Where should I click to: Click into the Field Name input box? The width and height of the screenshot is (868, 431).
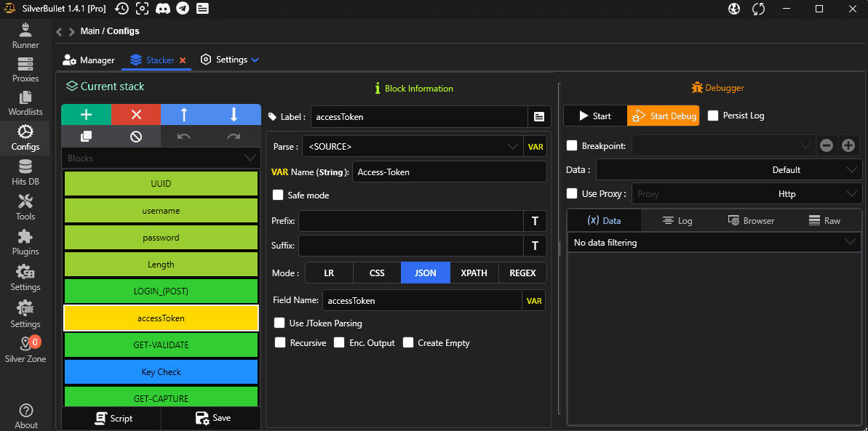click(422, 300)
